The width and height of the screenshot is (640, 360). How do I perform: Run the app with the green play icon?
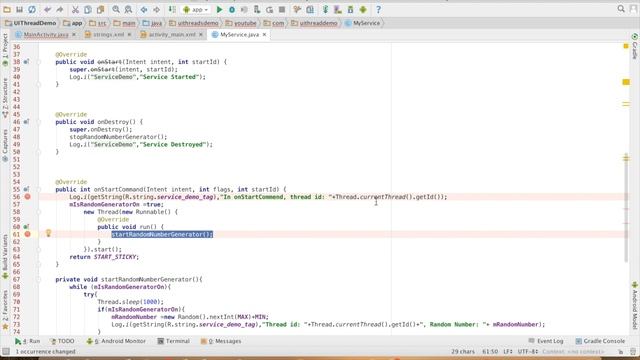pyautogui.click(x=220, y=9)
